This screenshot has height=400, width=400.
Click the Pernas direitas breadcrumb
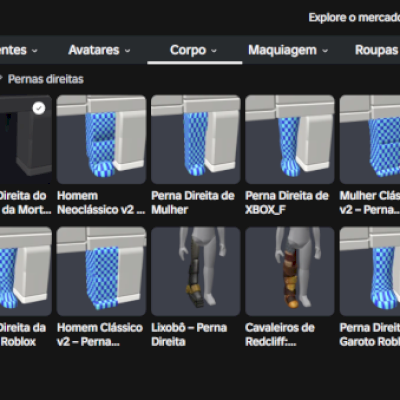(x=46, y=79)
